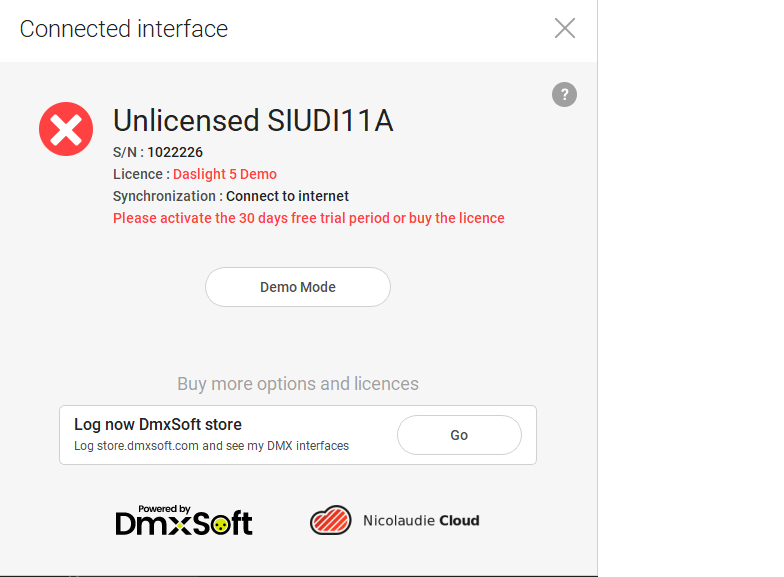
Task: Click the serial number 1022226
Action: pyautogui.click(x=175, y=152)
